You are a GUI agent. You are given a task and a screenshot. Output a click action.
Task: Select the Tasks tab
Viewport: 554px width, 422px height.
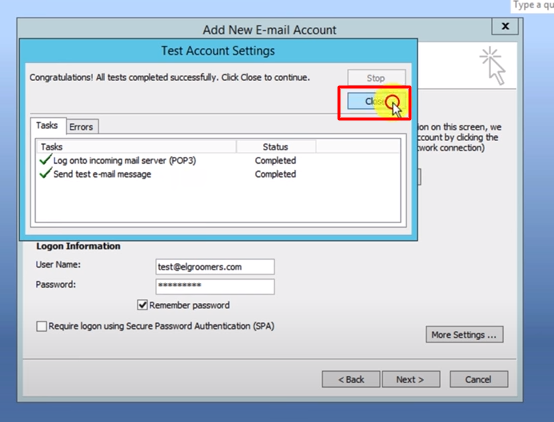47,125
